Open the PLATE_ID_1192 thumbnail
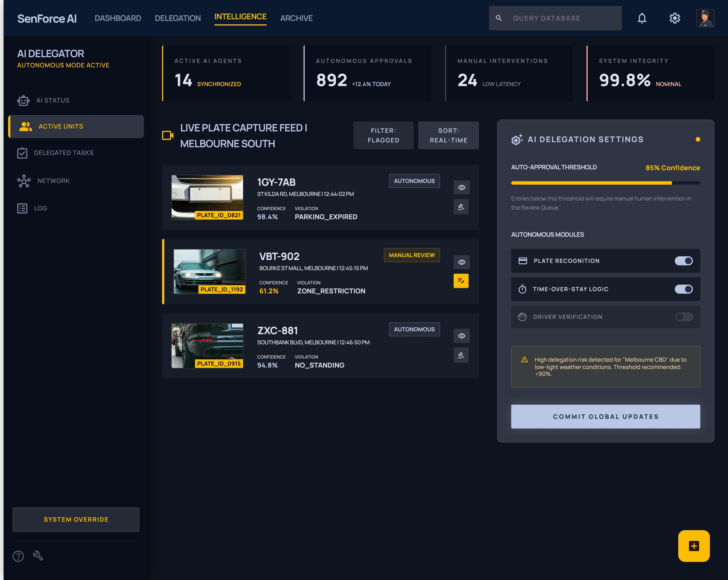This screenshot has height=580, width=728. [209, 272]
